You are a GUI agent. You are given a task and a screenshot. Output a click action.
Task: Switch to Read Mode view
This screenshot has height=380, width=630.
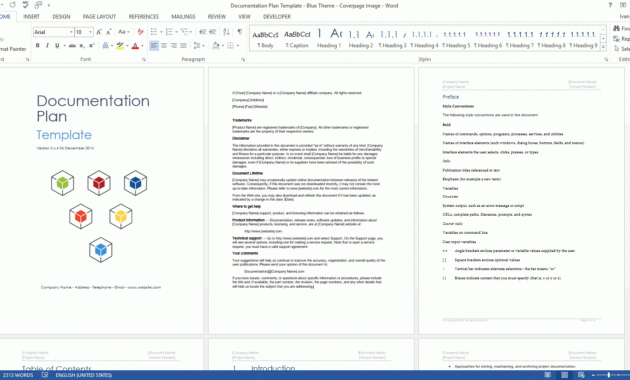(547, 375)
